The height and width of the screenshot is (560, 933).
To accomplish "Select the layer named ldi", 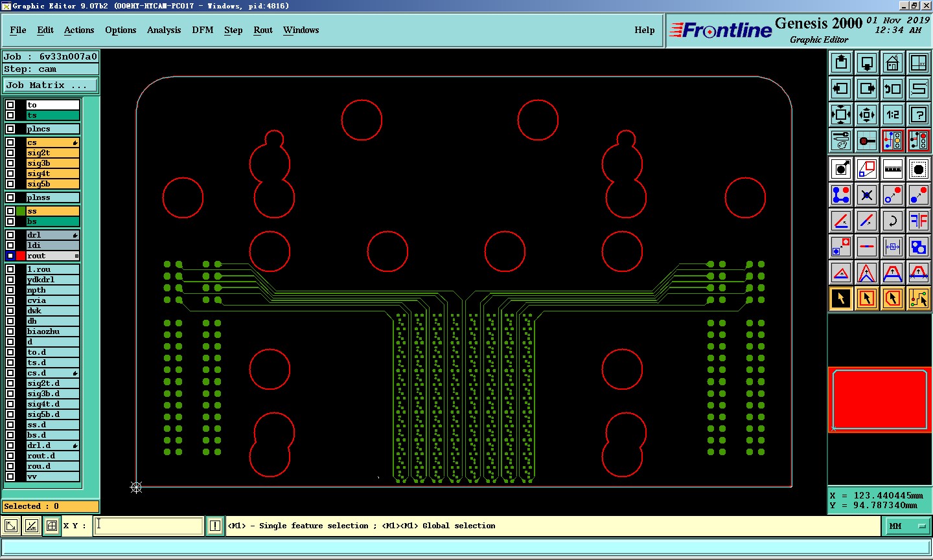I will [53, 245].
